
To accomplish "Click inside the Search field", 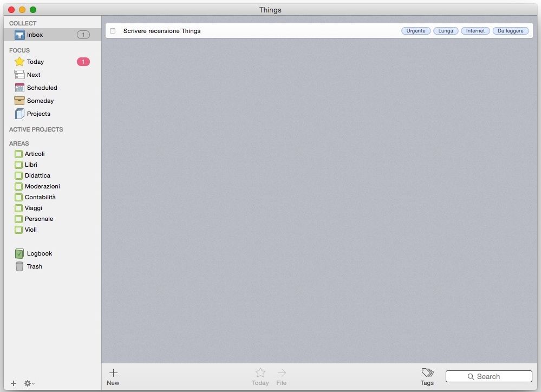I will (488, 376).
